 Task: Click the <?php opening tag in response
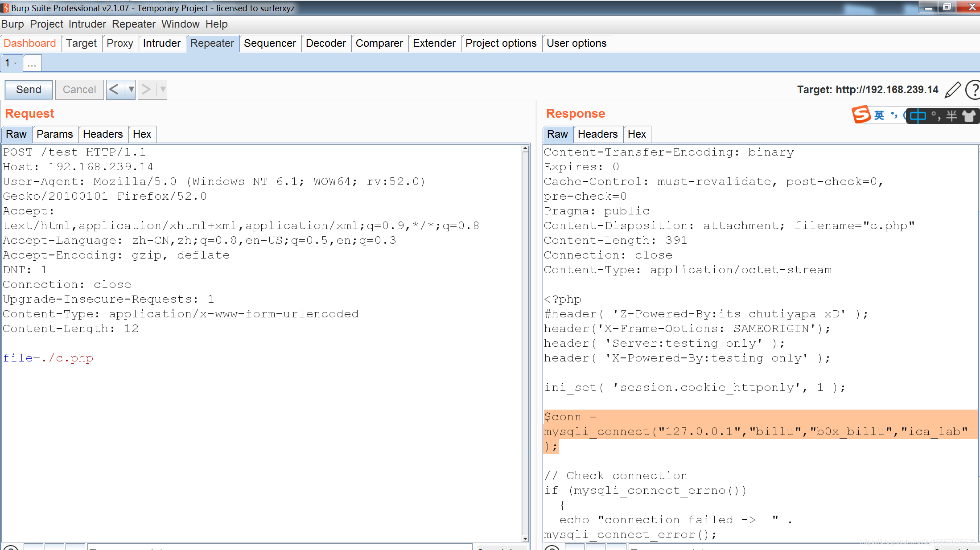click(563, 300)
